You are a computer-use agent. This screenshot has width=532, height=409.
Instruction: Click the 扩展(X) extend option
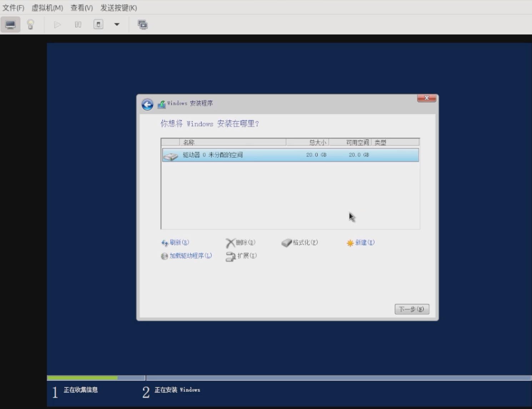[247, 256]
